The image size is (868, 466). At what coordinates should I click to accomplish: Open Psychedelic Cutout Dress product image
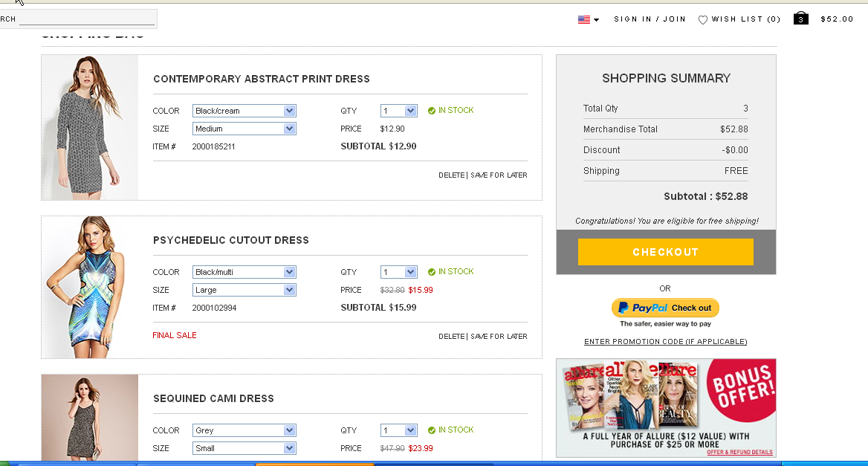90,287
